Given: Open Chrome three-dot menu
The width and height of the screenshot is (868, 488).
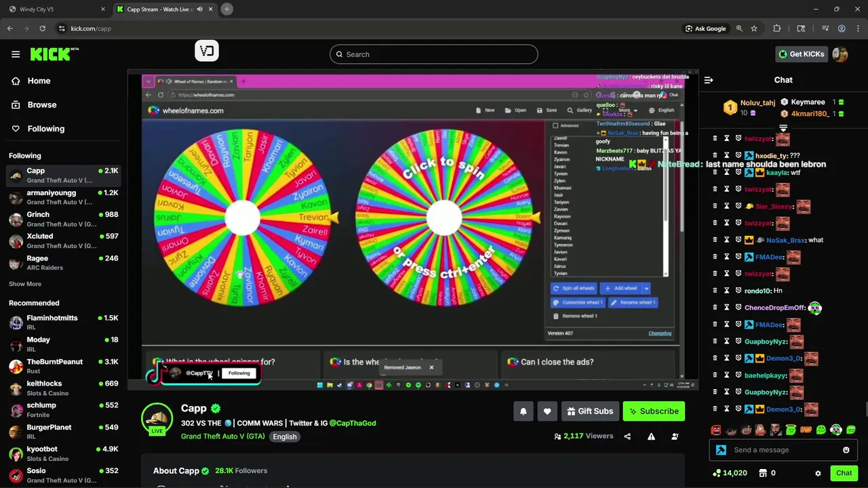Looking at the screenshot, I should pos(856,28).
